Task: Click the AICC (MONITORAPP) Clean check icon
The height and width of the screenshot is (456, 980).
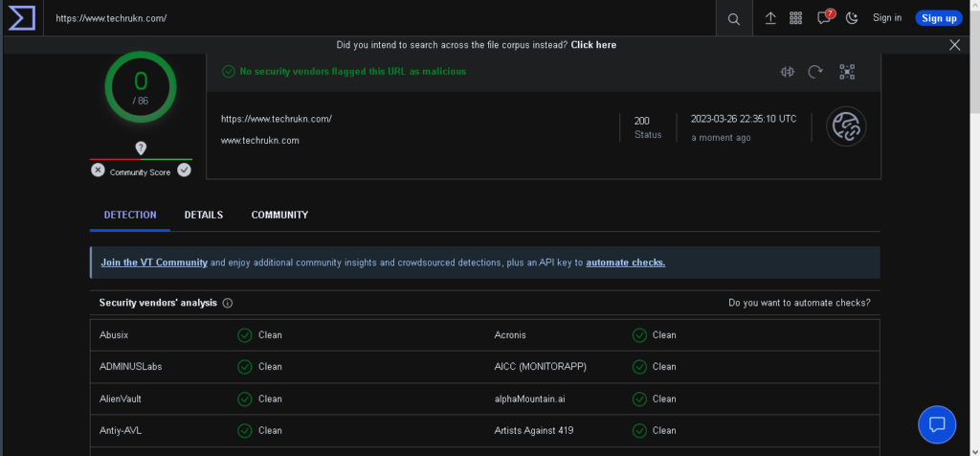Action: (x=639, y=367)
